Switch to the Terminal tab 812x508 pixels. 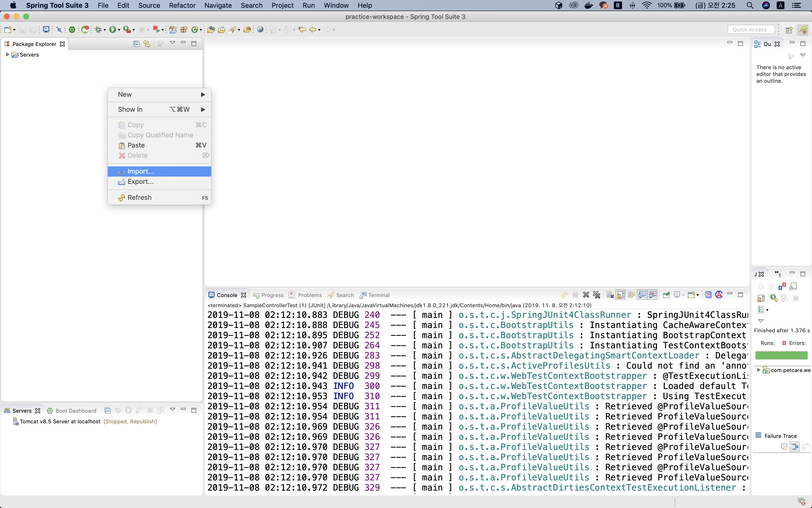[374, 295]
